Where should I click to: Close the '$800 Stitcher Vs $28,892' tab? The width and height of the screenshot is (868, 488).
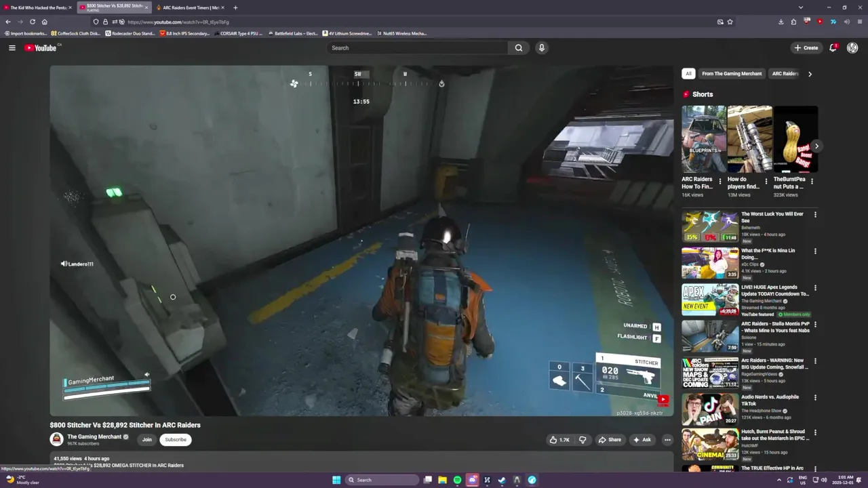pos(146,7)
